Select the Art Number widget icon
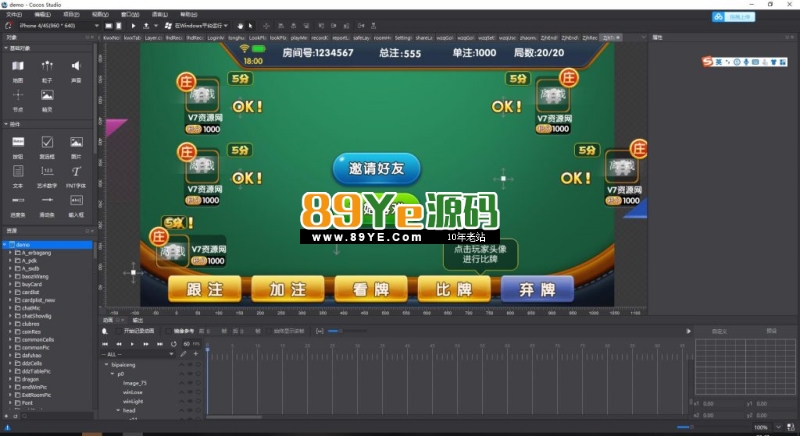Screen dimensions: 800x436 point(47,171)
